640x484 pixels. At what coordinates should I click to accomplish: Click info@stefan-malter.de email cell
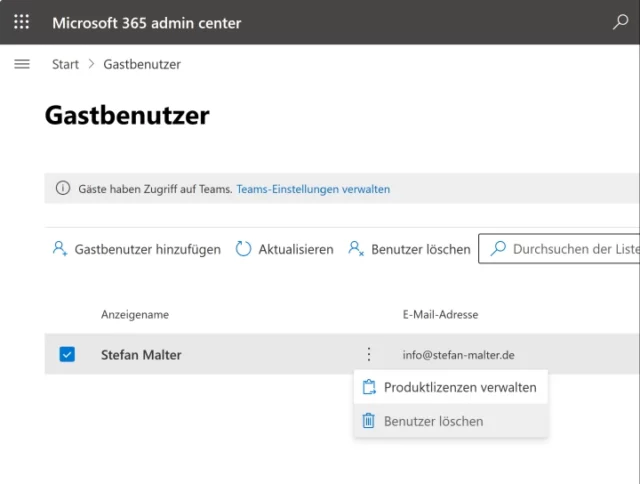458,355
